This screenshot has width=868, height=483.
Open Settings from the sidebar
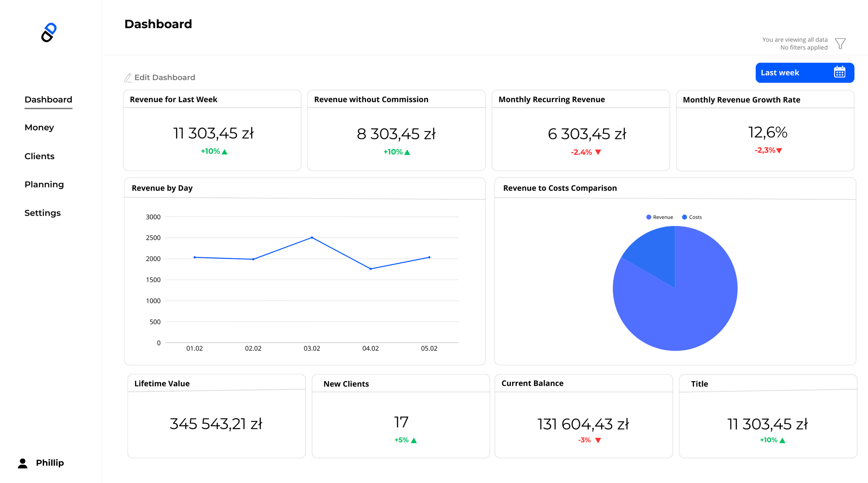[x=42, y=213]
